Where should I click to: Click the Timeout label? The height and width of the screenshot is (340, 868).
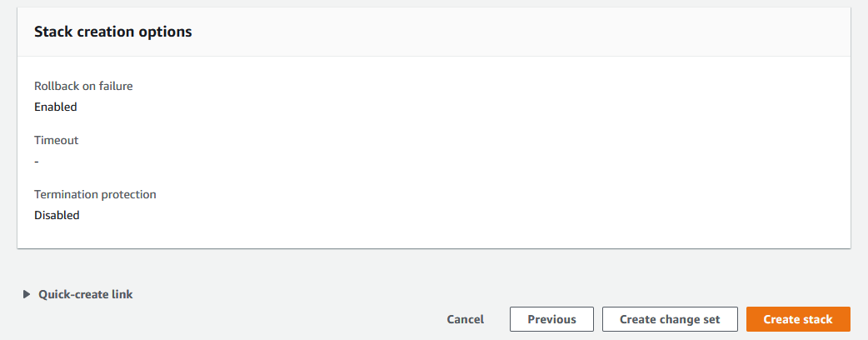tap(56, 140)
